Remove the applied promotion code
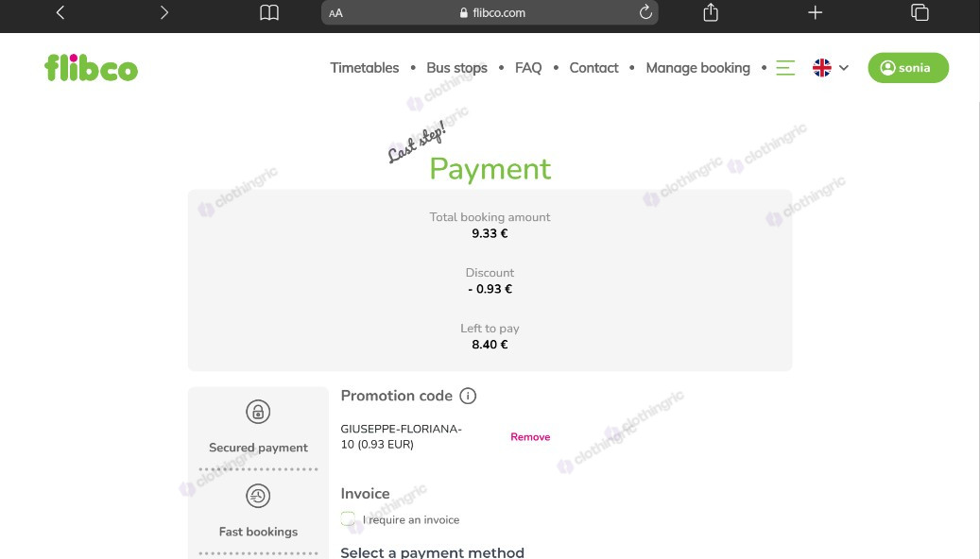The image size is (980, 559). coord(530,436)
